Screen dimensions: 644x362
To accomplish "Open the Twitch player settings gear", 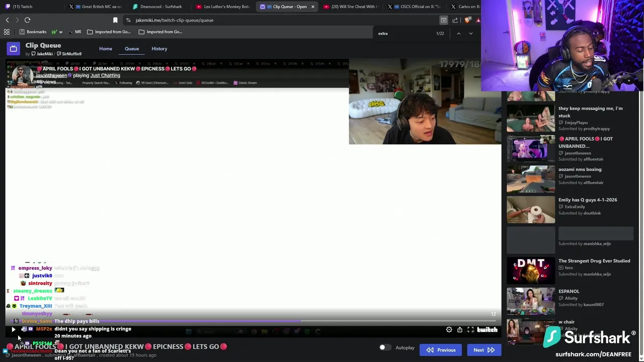I will click(x=449, y=330).
